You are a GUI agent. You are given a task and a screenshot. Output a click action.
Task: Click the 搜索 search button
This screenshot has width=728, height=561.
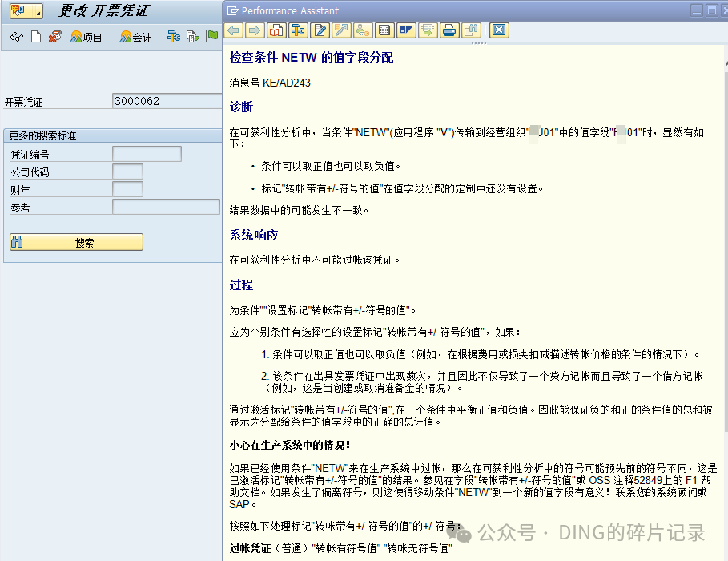click(x=76, y=242)
